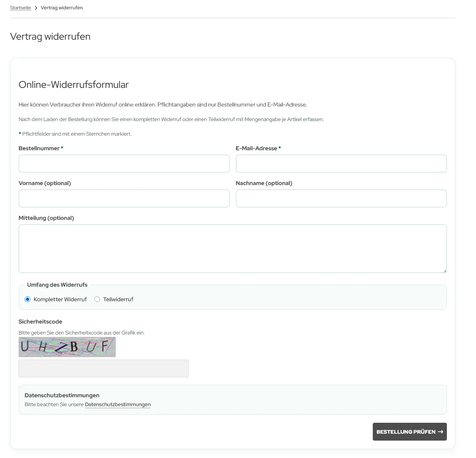The width and height of the screenshot is (476, 458).
Task: Click the captcha security code image
Action: tap(67, 347)
